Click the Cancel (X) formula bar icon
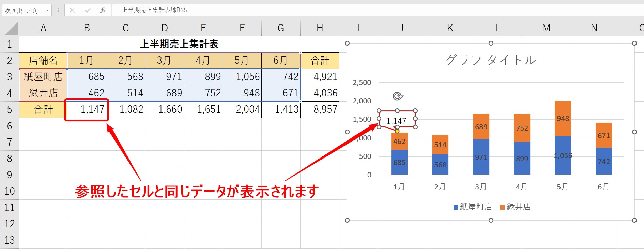644x249 pixels. click(72, 10)
